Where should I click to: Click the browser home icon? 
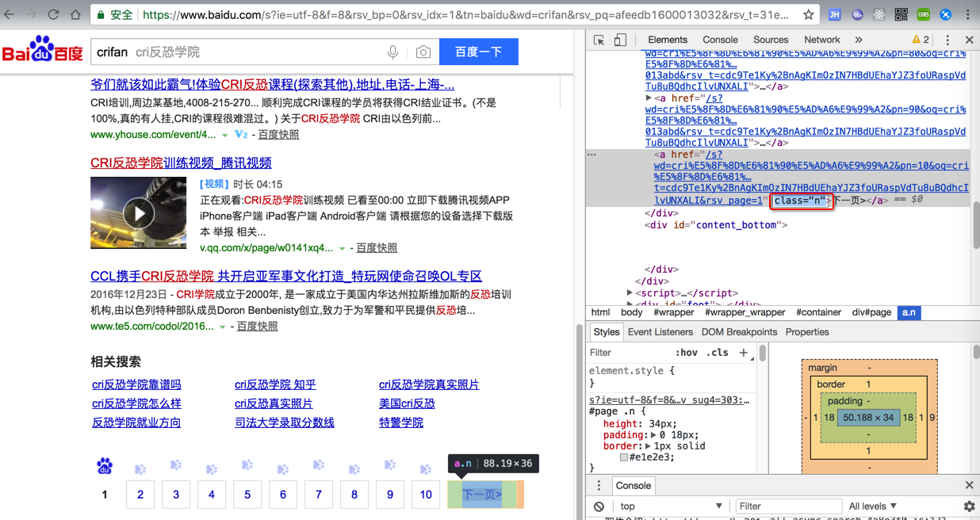point(75,14)
